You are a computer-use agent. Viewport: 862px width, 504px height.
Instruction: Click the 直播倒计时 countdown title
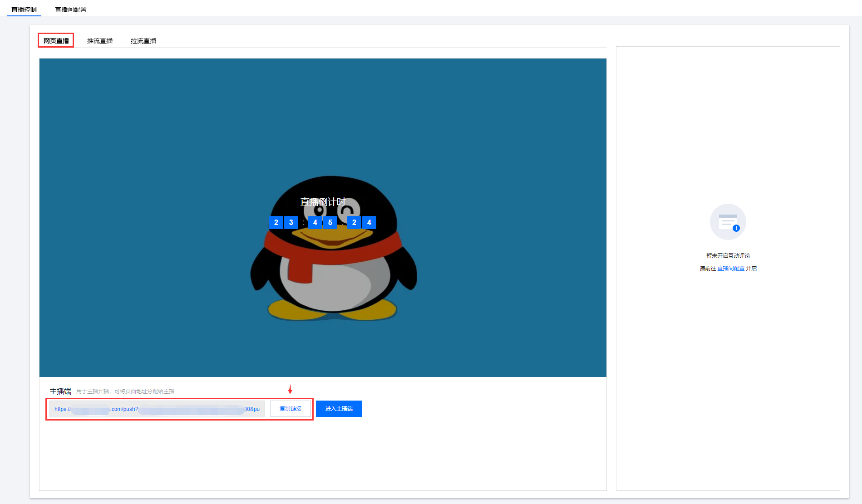click(x=323, y=201)
